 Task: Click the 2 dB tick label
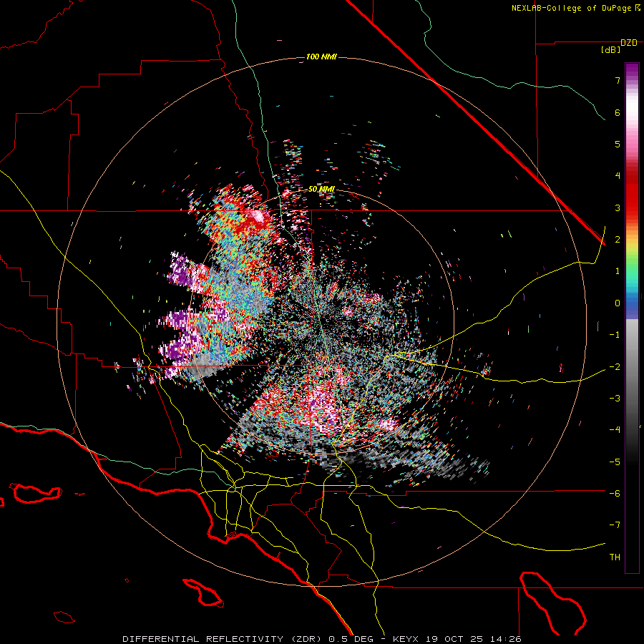(618, 240)
